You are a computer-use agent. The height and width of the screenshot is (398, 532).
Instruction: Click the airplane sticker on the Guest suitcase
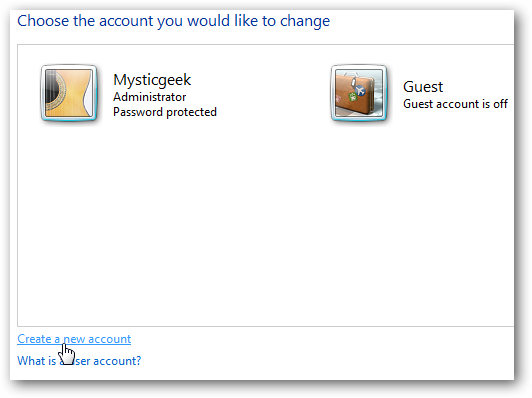pos(360,91)
